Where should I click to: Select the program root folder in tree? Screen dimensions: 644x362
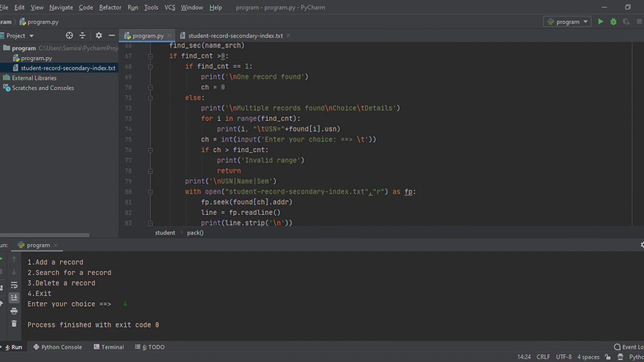pos(24,48)
